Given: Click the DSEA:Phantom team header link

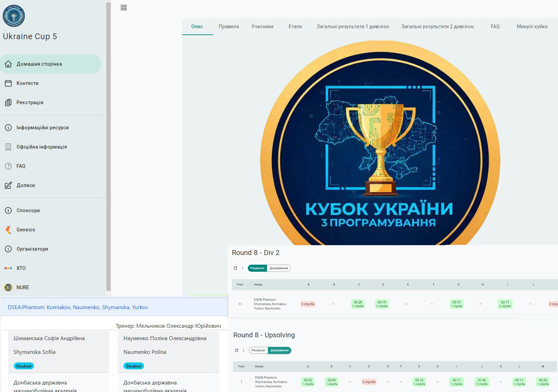Looking at the screenshot, I should (x=78, y=307).
